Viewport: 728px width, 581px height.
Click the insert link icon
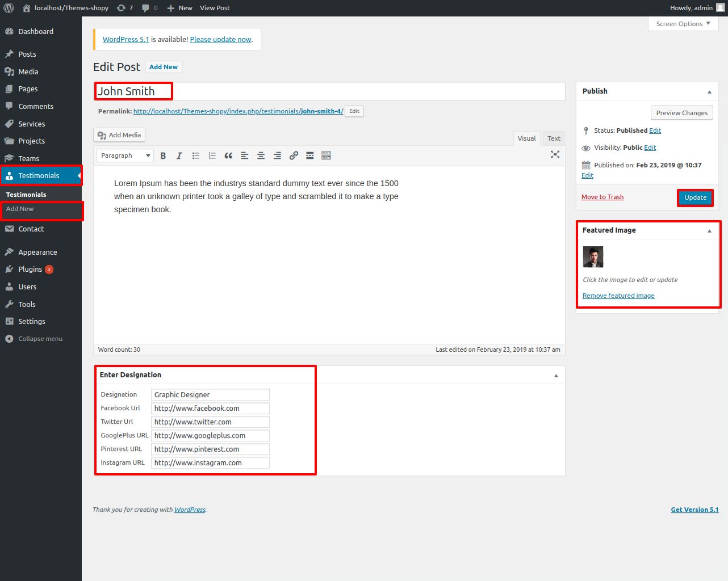(x=294, y=155)
